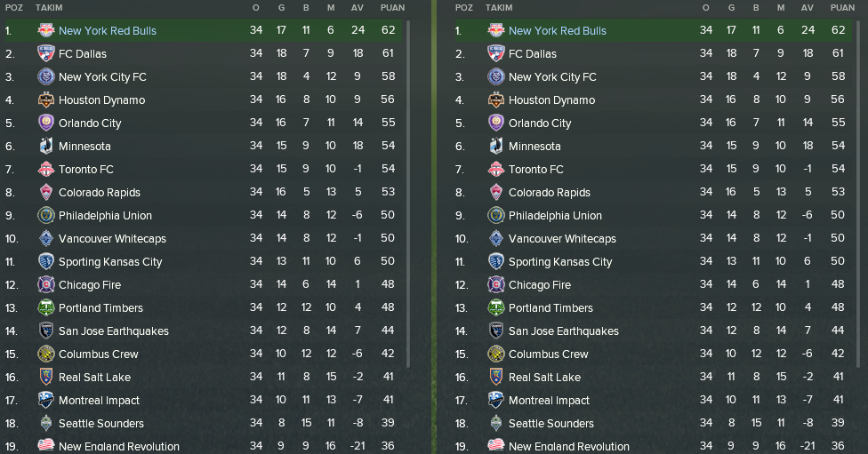Screen dimensions: 868x454
Task: Open the Minnesota team link in right table
Action: point(534,146)
